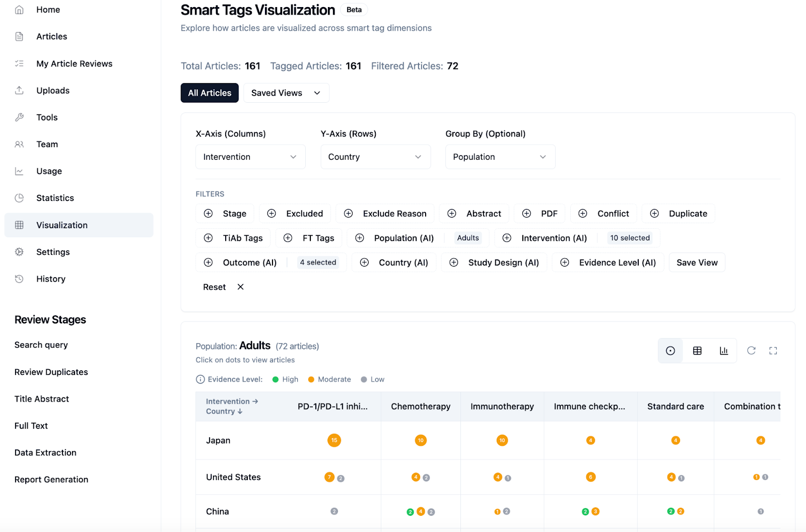Switch to bar chart view icon
806x532 pixels.
(x=724, y=351)
